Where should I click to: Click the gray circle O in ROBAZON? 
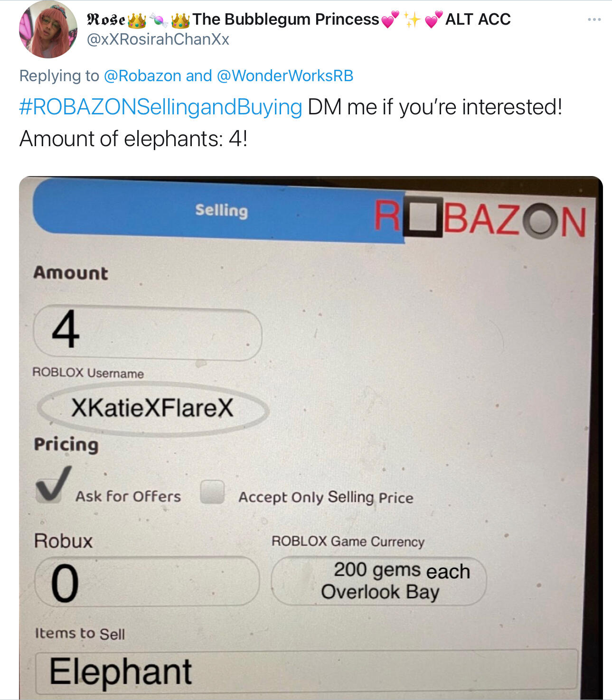541,221
